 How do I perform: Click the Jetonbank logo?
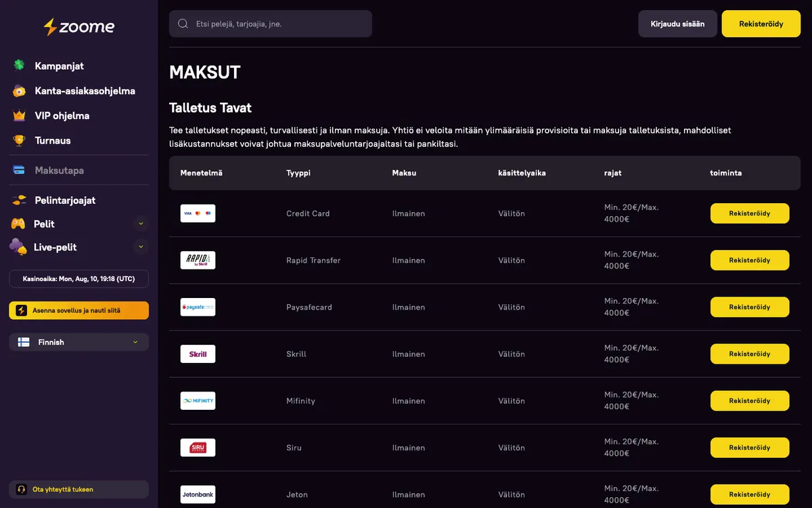tap(198, 494)
